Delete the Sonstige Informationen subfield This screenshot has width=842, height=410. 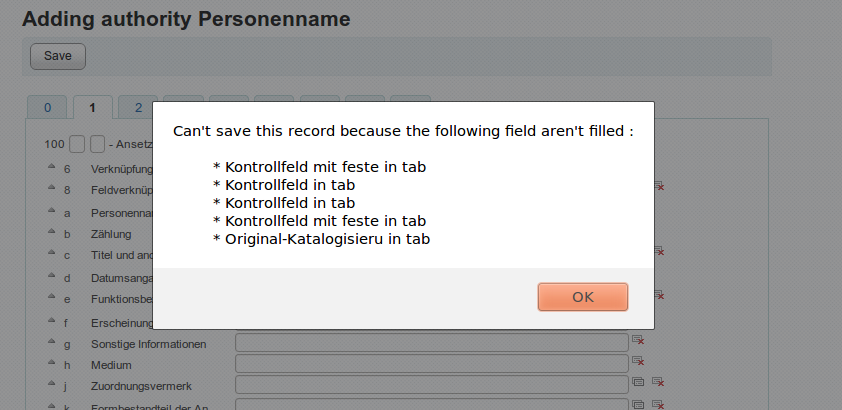(x=638, y=341)
